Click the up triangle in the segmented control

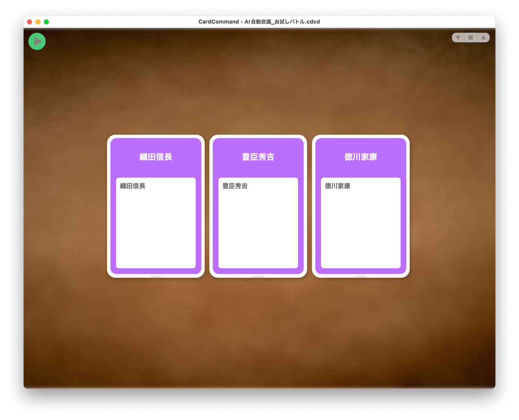click(483, 38)
